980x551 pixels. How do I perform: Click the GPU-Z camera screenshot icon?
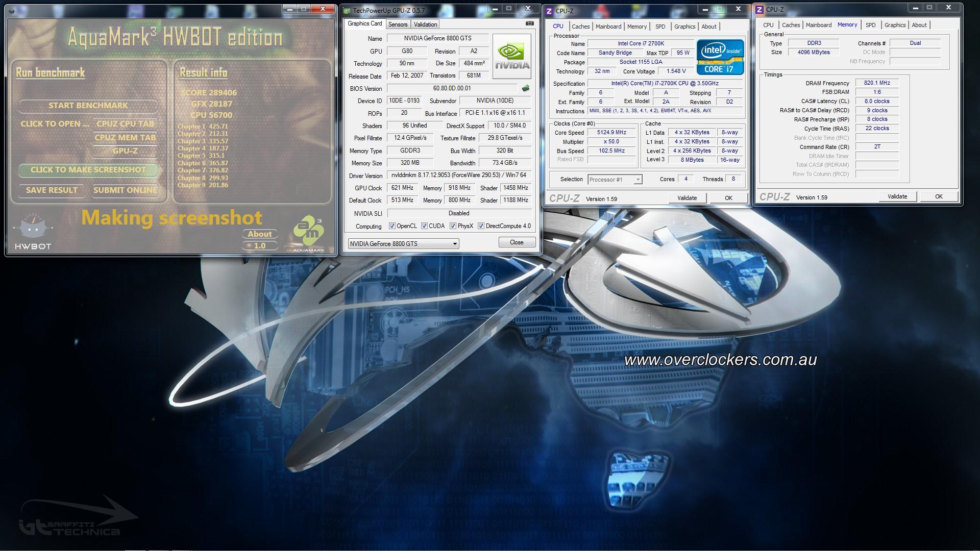(x=530, y=23)
